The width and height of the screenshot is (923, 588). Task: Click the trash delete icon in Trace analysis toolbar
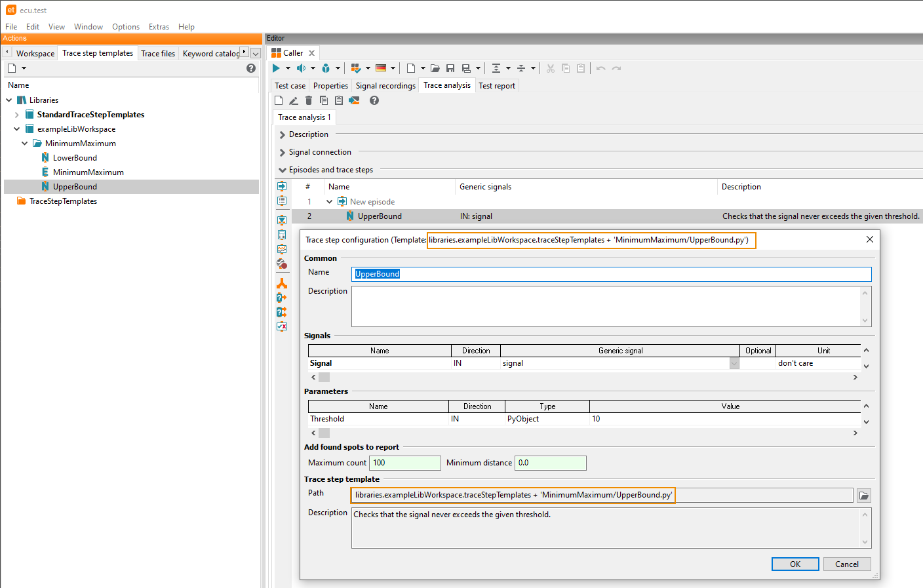pos(309,100)
